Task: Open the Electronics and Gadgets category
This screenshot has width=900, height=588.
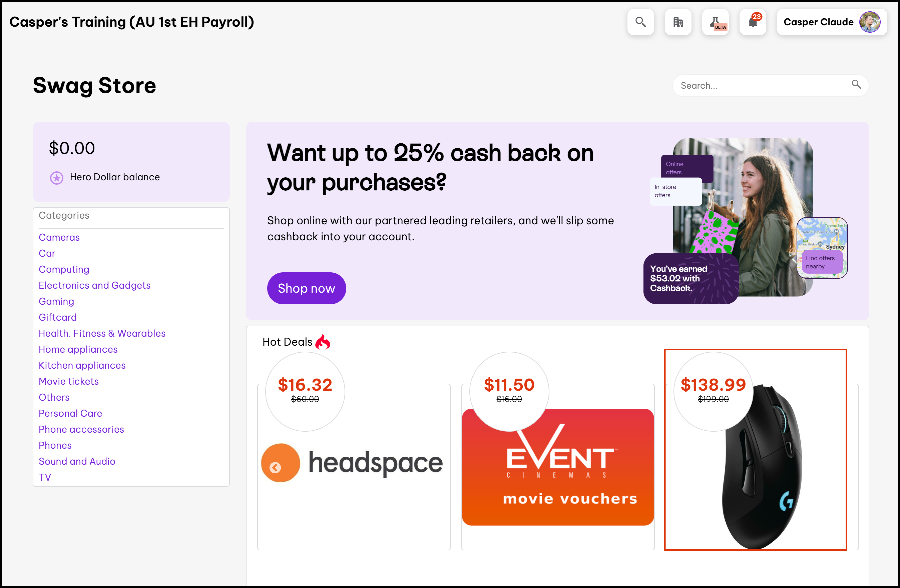Action: point(94,285)
